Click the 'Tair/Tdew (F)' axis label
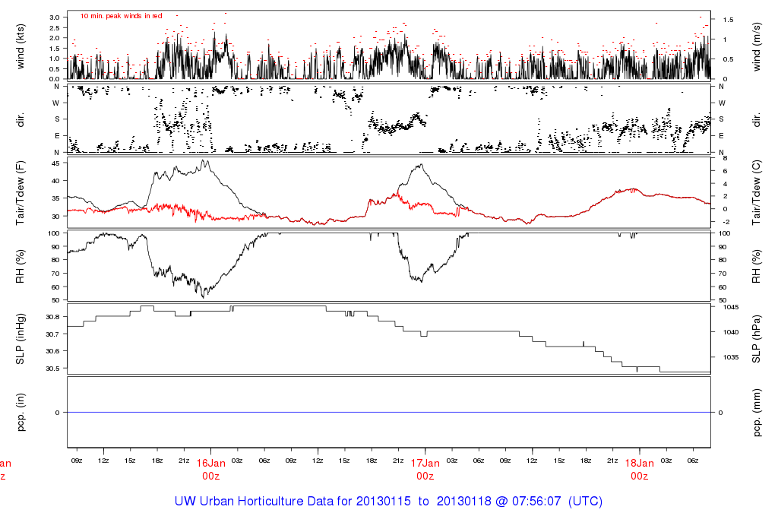The height and width of the screenshot is (532, 778). click(x=21, y=193)
